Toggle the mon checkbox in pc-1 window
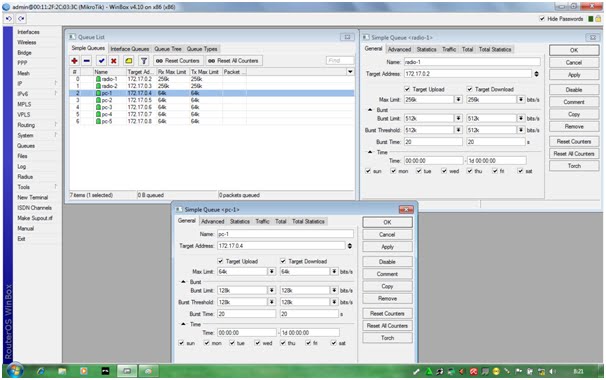Image resolution: width=606 pixels, height=380 pixels. click(x=207, y=343)
